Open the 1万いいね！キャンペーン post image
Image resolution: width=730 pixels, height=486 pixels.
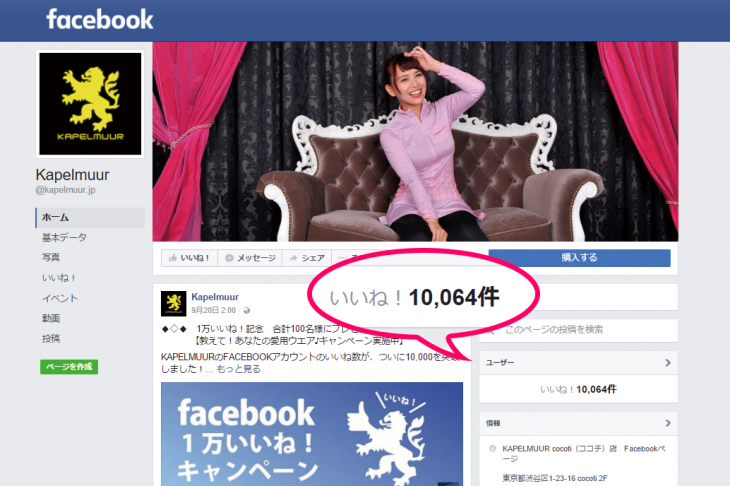pyautogui.click(x=312, y=434)
